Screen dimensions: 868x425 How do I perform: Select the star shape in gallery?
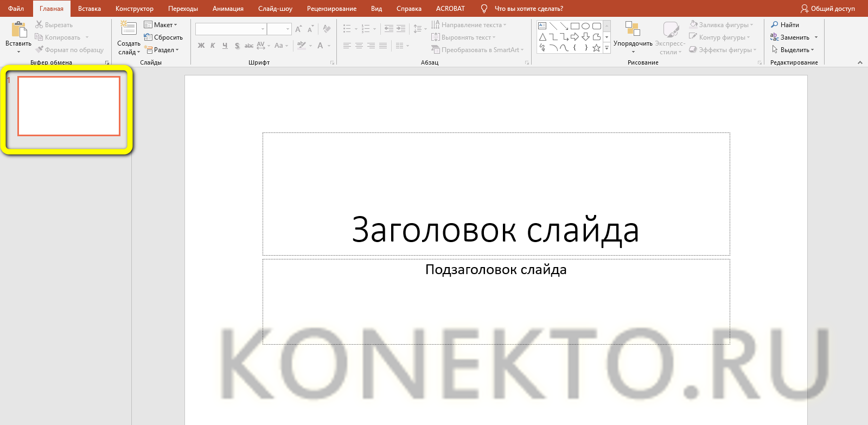pyautogui.click(x=597, y=48)
